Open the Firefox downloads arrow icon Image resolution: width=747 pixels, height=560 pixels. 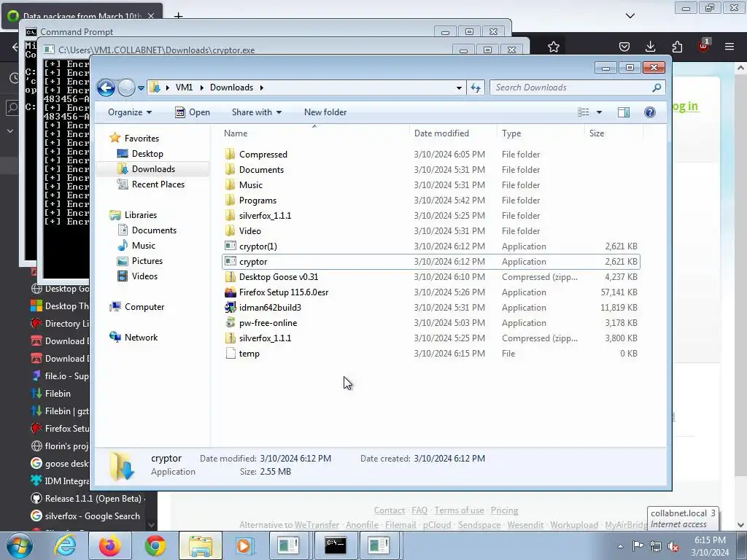(x=650, y=47)
